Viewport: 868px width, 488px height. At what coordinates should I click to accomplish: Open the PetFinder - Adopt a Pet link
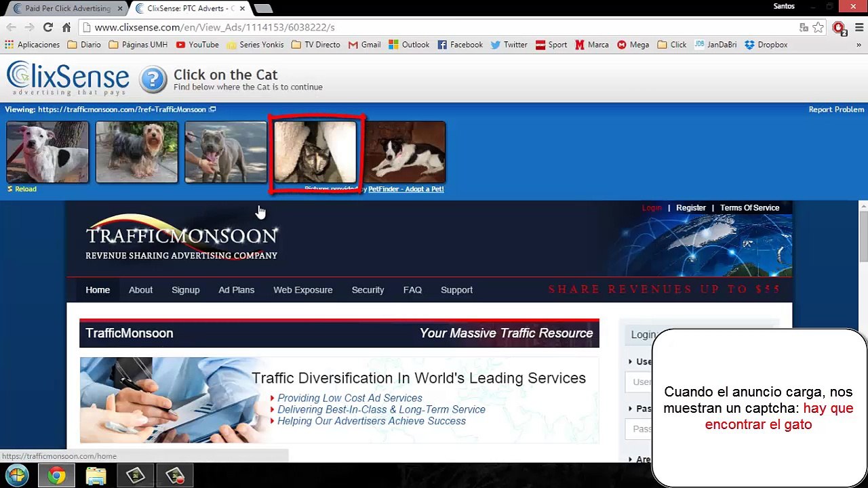click(x=406, y=189)
